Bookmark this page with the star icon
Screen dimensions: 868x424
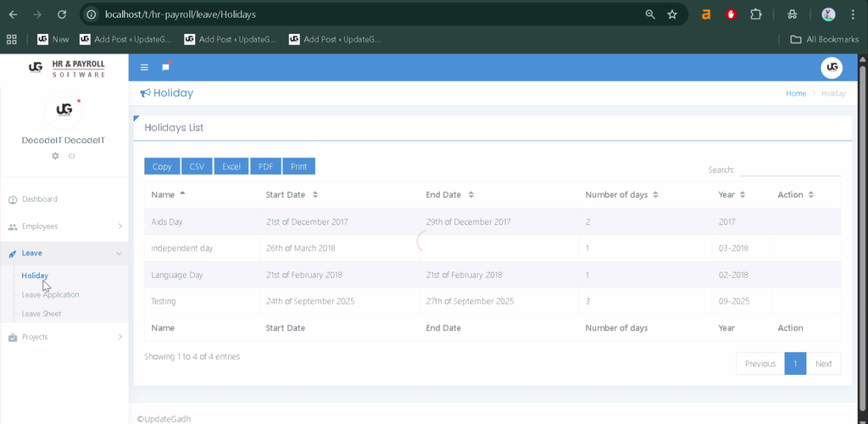click(x=672, y=14)
